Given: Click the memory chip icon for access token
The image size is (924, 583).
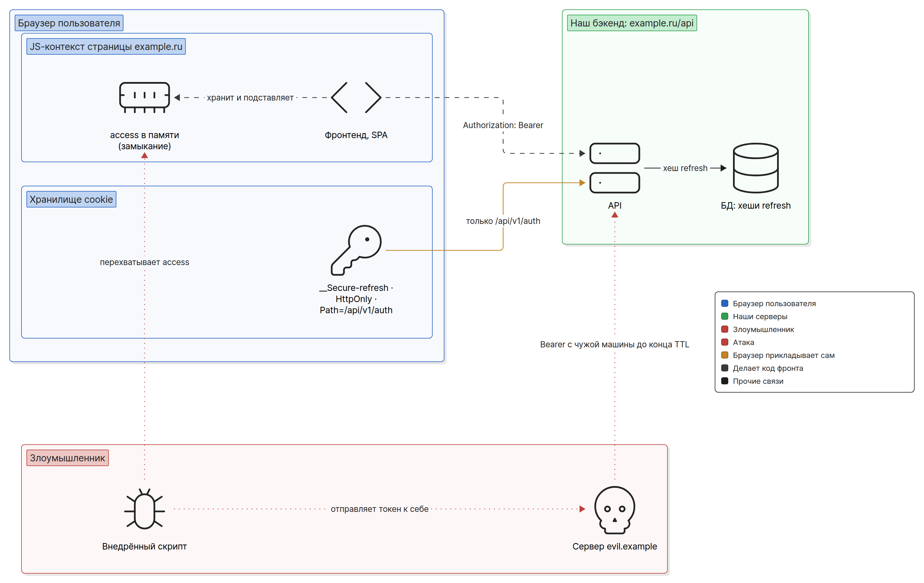Looking at the screenshot, I should coord(144,98).
